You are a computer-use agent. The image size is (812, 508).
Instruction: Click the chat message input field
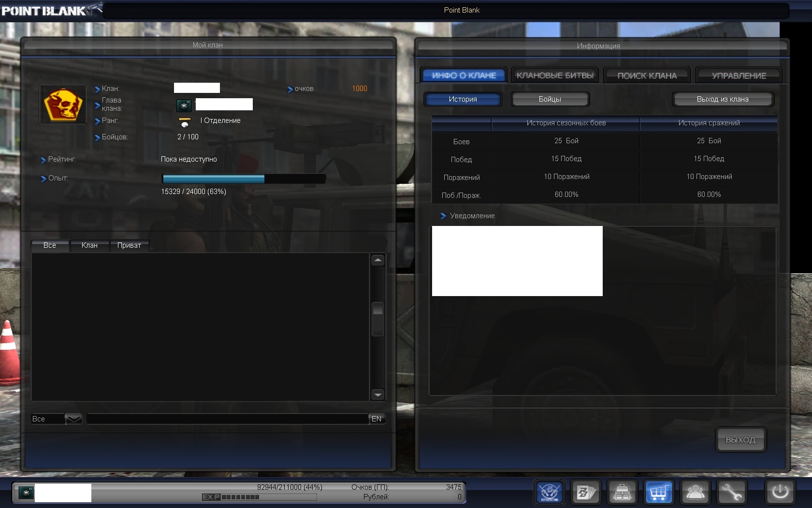pyautogui.click(x=228, y=419)
